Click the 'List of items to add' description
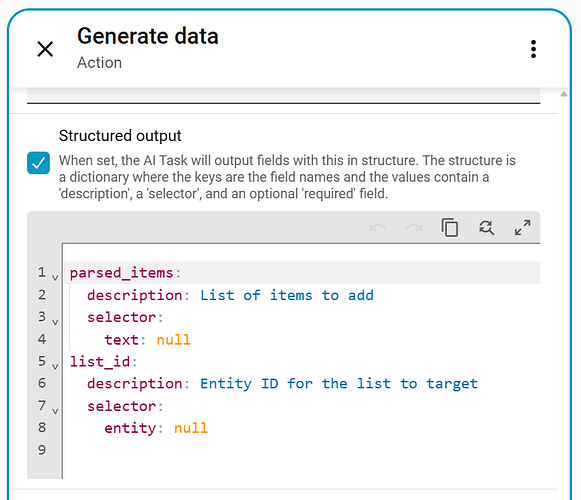 (287, 295)
